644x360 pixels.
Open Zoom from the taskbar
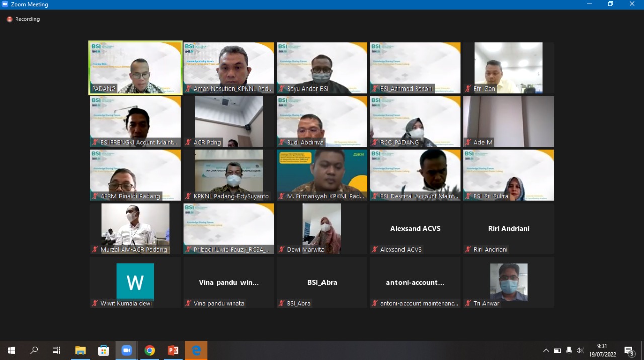[127, 350]
